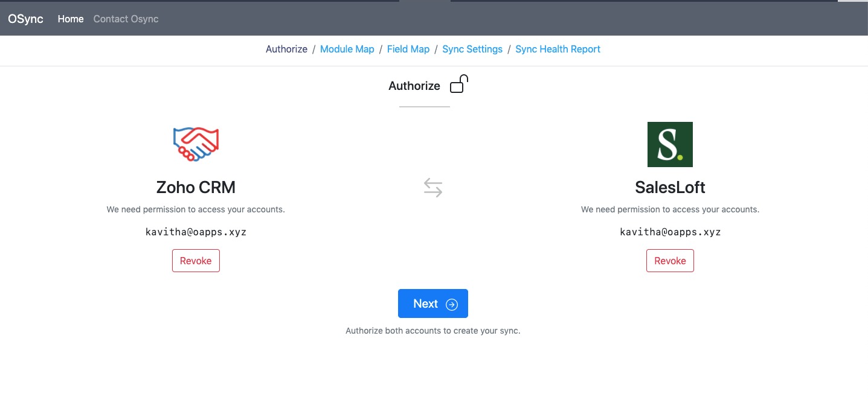This screenshot has height=397, width=868.
Task: Click the Zoho CRM heading
Action: (x=196, y=188)
